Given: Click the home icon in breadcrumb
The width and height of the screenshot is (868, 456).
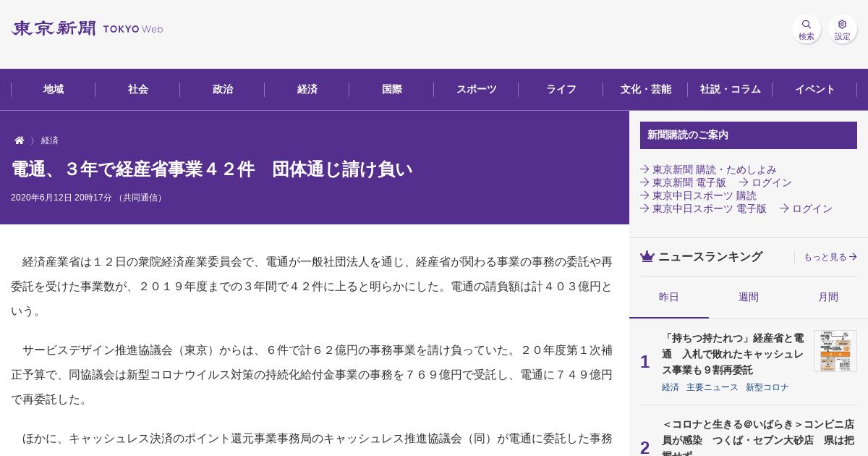Looking at the screenshot, I should tap(20, 140).
